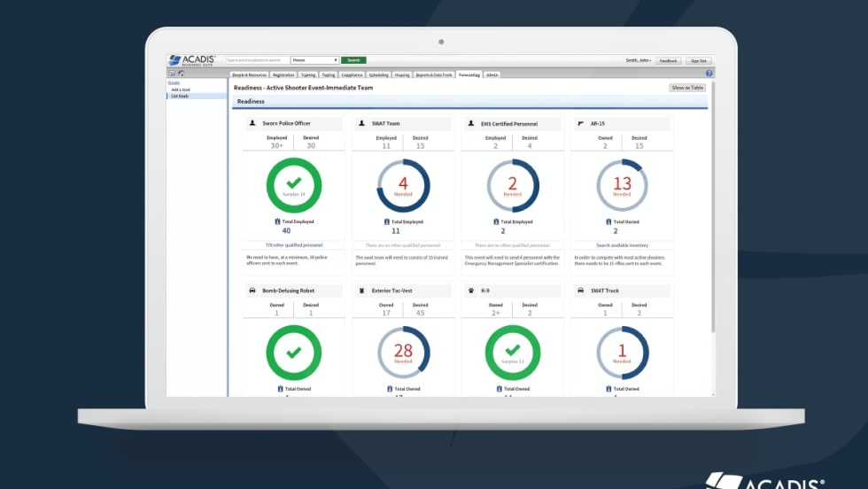Viewport: 868px width, 489px height.
Task: Click the car icon beside Bomb-Defusing Robot
Action: click(252, 291)
